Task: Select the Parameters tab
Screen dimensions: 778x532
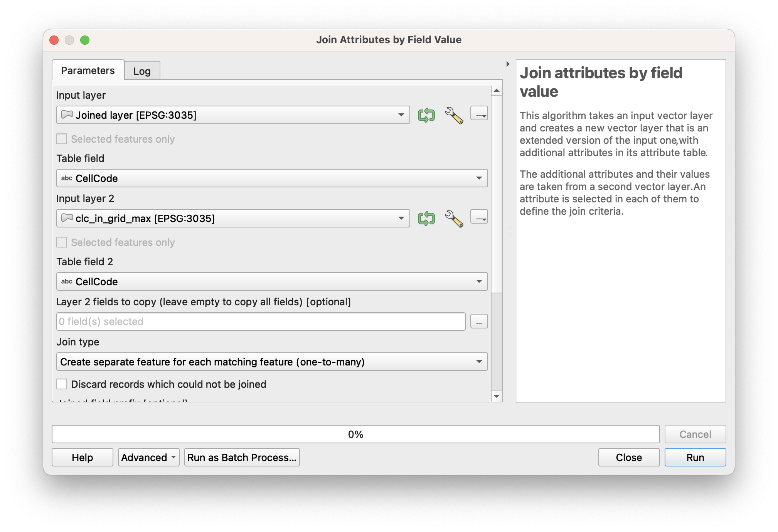Action: pos(88,70)
